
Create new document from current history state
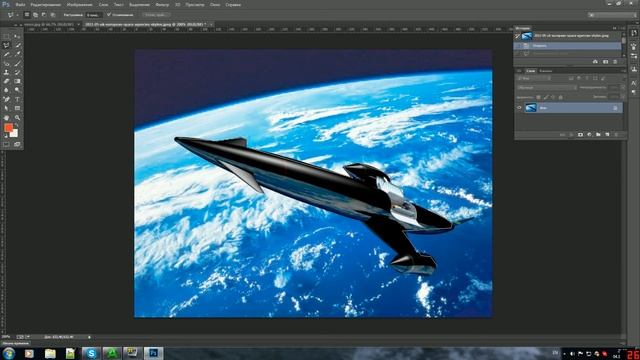pos(595,62)
